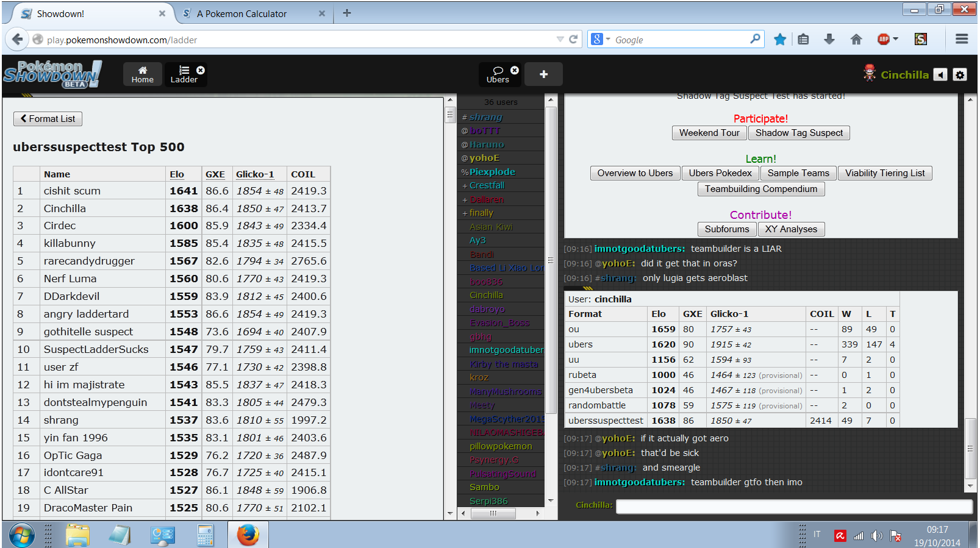Open the Firefox downloads arrow icon
Screen dimensions: 980x548
coord(829,40)
